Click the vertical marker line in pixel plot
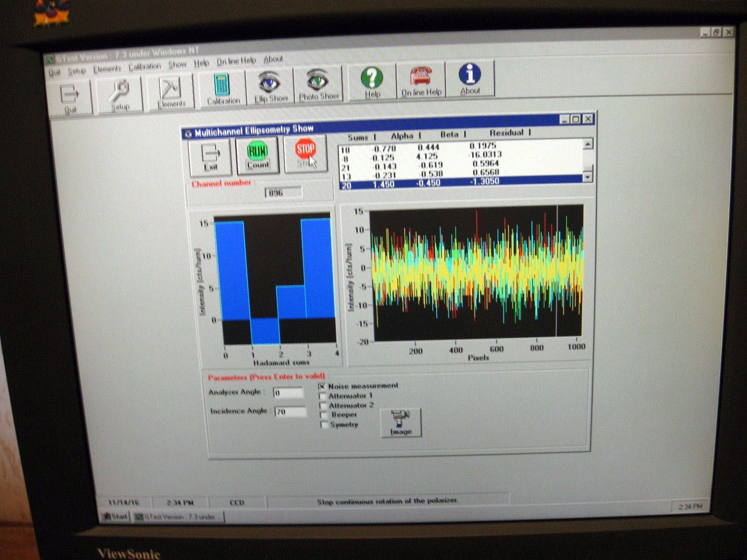This screenshot has width=747, height=560. pos(557,271)
